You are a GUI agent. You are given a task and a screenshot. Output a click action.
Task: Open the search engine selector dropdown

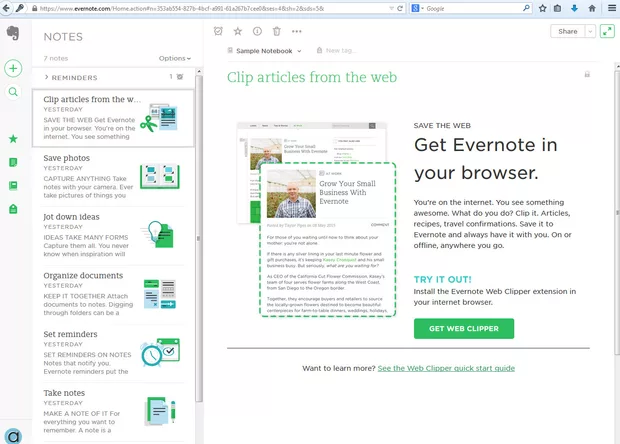[x=416, y=8]
